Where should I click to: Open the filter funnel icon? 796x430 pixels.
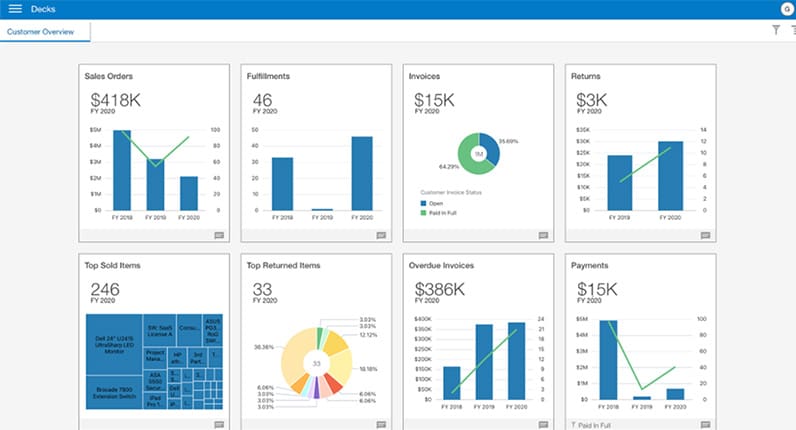(776, 30)
